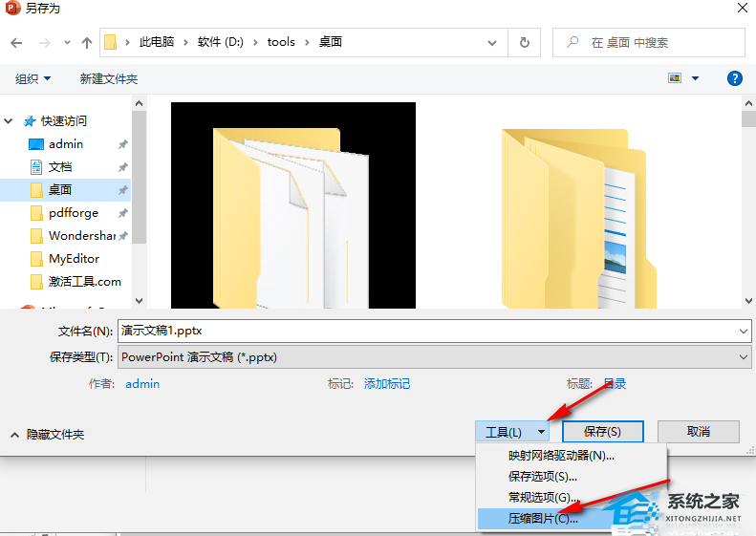This screenshot has width=756, height=536.
Task: Edit the 标题 value 目录
Action: pyautogui.click(x=615, y=384)
